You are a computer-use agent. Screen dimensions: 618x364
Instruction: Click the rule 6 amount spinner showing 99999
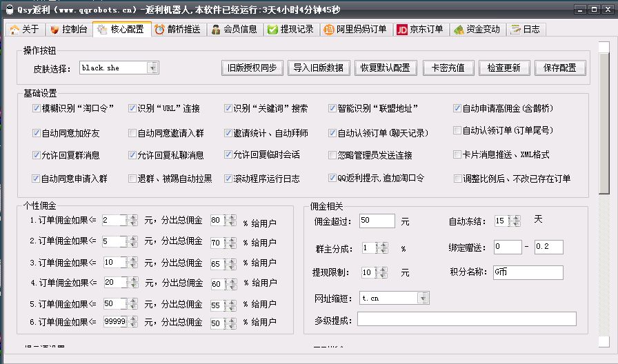point(121,322)
